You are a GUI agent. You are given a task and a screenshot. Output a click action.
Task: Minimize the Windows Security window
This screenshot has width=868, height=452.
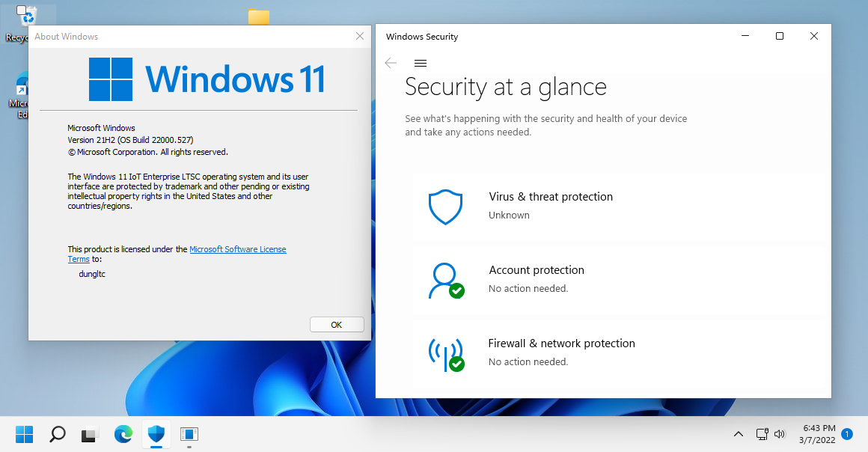[745, 36]
